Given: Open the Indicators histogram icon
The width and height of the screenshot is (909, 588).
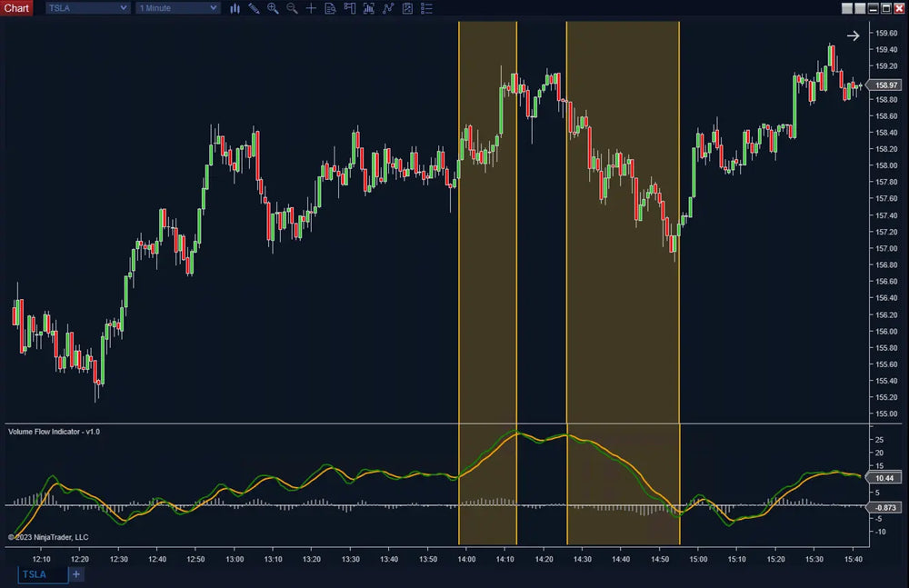Looking at the screenshot, I should pyautogui.click(x=369, y=8).
